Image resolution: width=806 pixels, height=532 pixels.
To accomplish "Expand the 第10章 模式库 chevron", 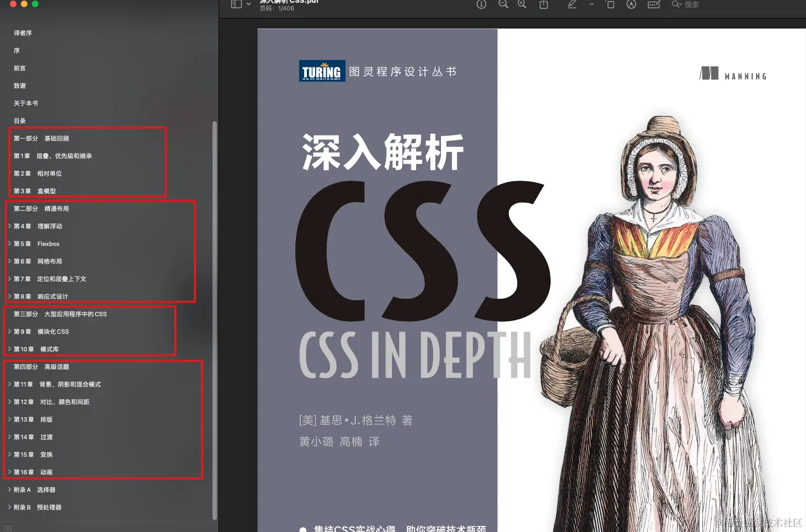I will point(9,349).
